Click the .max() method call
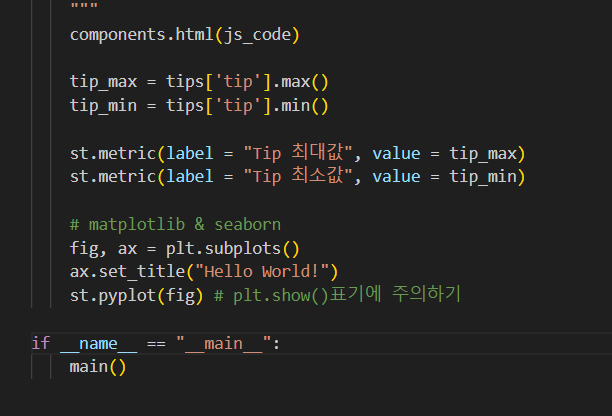Screen dimensions: 612x416 pyautogui.click(x=301, y=82)
